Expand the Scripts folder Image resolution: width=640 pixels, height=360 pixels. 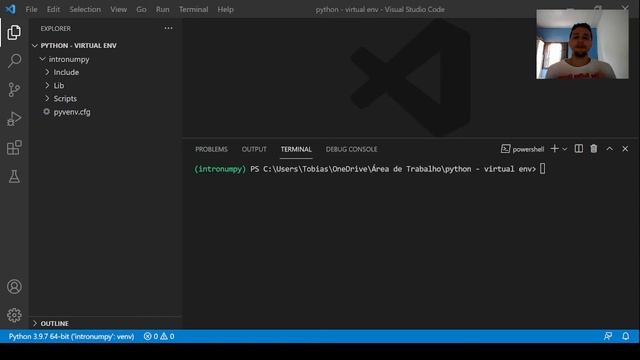47,98
